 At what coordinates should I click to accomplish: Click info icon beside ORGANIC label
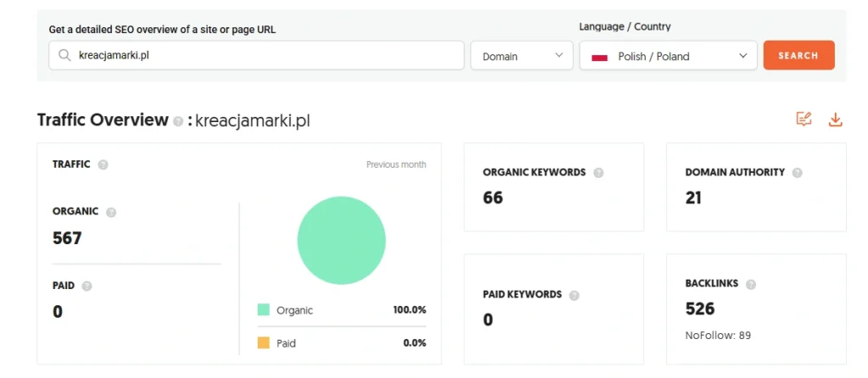111,212
